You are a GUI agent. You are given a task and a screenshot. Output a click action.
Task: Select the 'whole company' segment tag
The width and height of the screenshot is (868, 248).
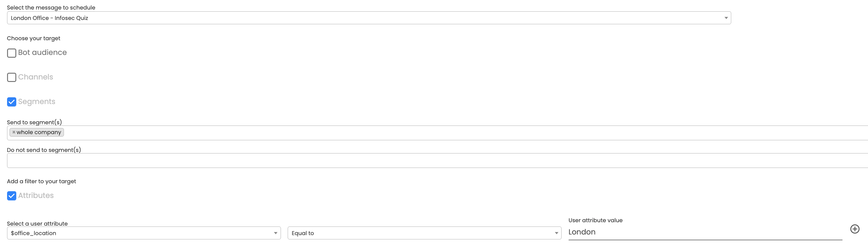(x=37, y=132)
